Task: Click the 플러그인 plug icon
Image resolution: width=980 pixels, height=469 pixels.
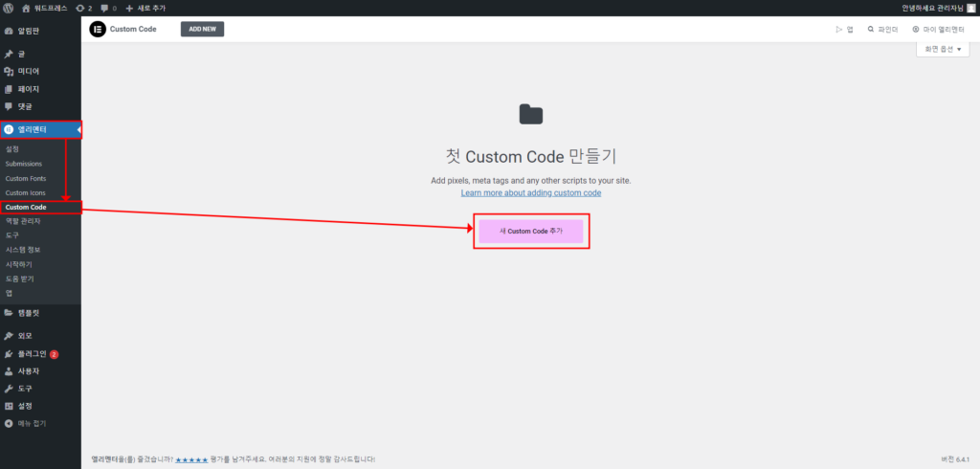Action: click(x=9, y=354)
